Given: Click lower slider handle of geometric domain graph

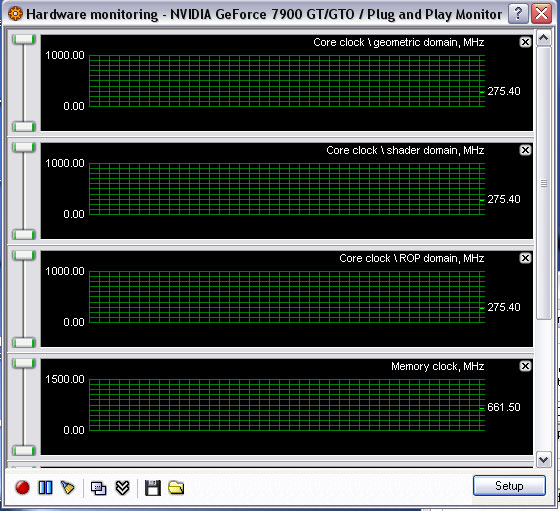Looking at the screenshot, I should click(24, 126).
